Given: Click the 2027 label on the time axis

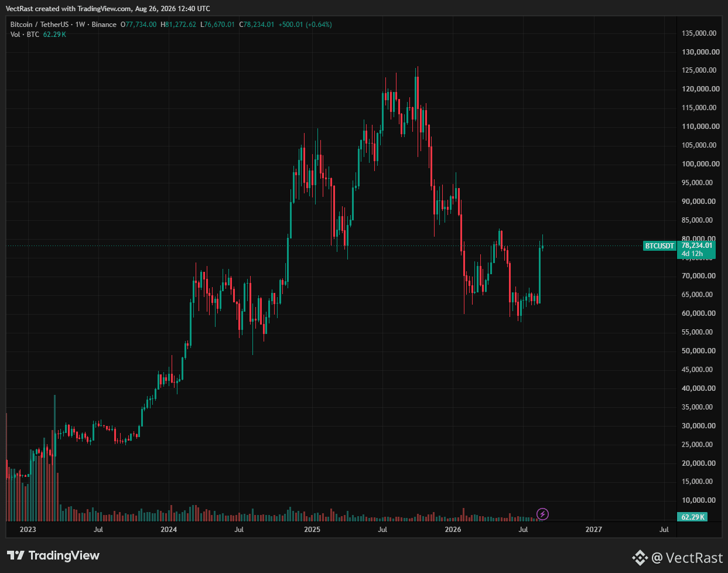Looking at the screenshot, I should (x=594, y=530).
